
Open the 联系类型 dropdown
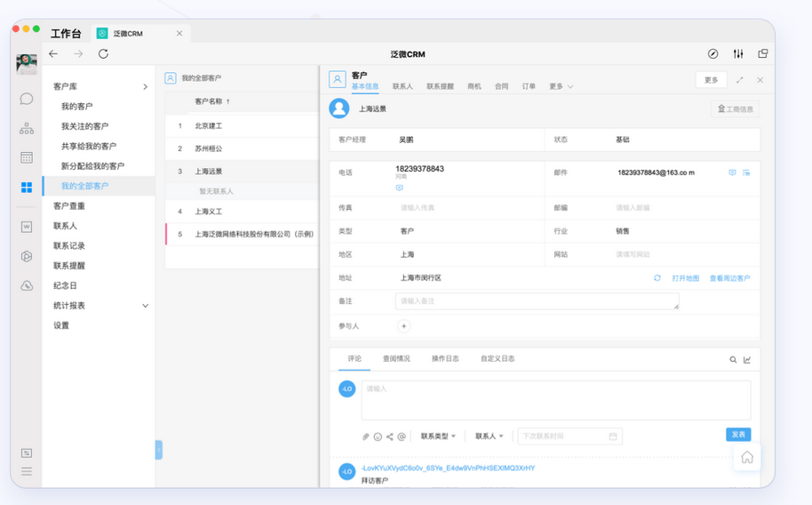click(438, 437)
